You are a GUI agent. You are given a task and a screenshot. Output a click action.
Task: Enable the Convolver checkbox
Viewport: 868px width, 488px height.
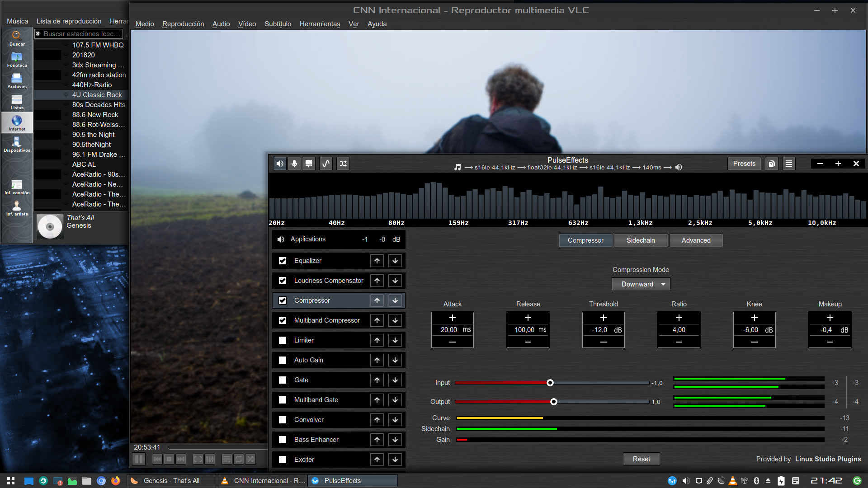point(283,420)
